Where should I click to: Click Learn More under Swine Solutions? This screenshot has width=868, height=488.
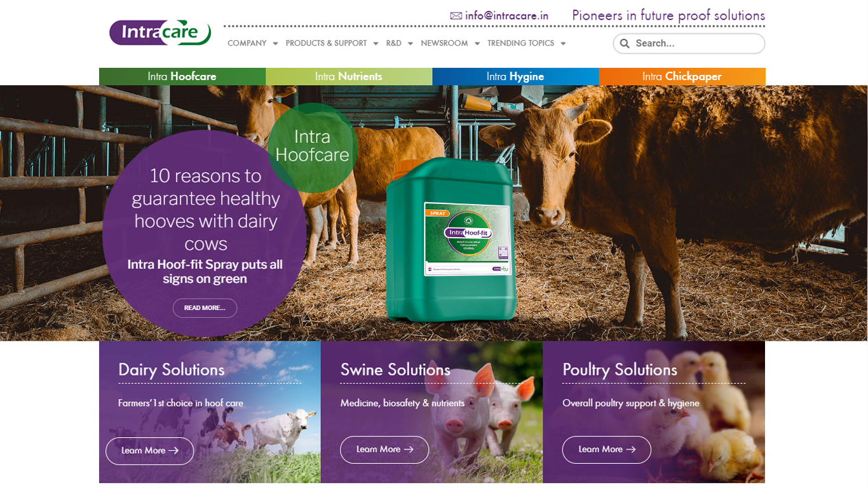click(384, 449)
